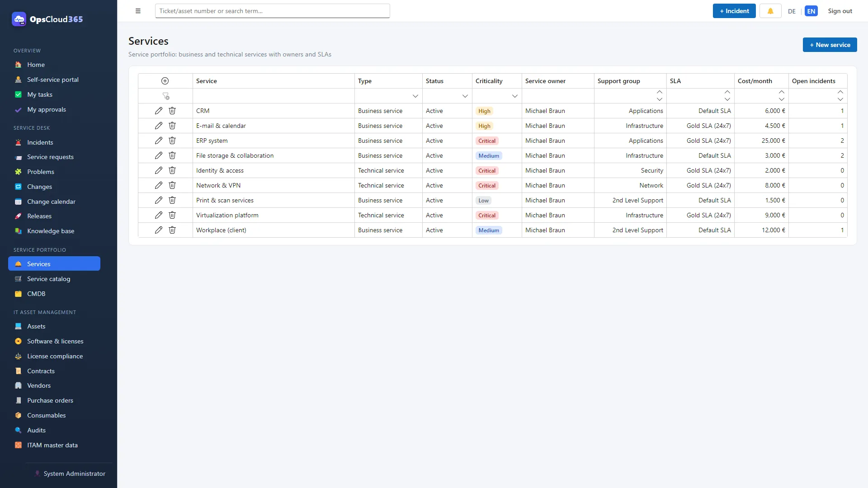Delete File storage & collaboration row
This screenshot has height=488, width=868.
172,155
